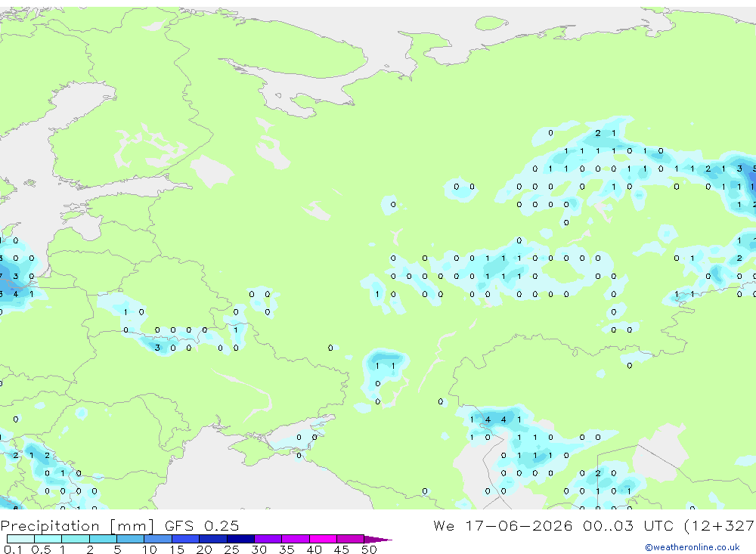Viewport: 756px width, 554px height.
Task: Click the "Precipitation" title word
Action: click(x=50, y=525)
